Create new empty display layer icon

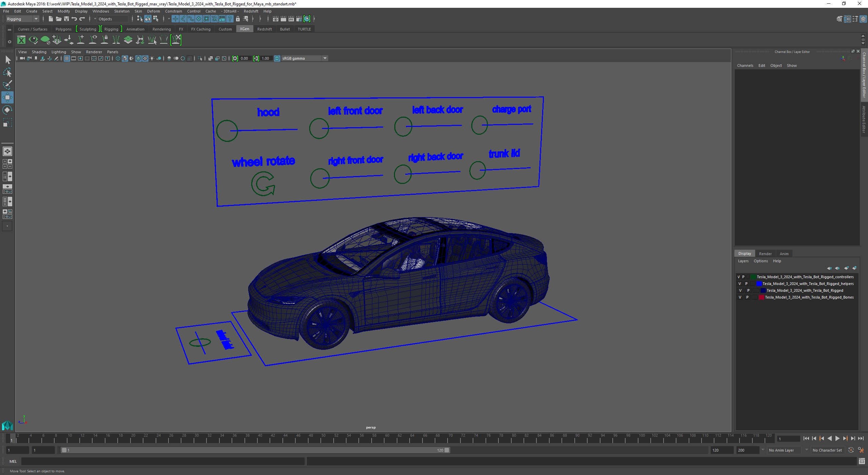[846, 268]
